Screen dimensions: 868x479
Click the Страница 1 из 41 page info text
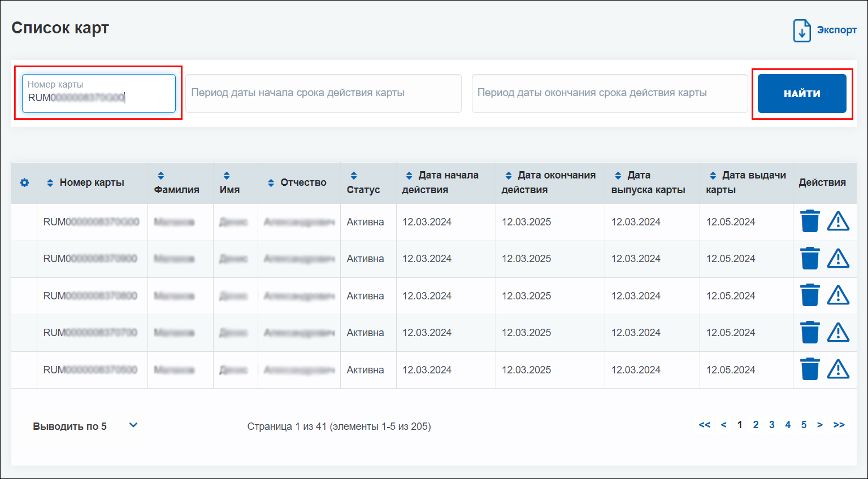coord(339,426)
